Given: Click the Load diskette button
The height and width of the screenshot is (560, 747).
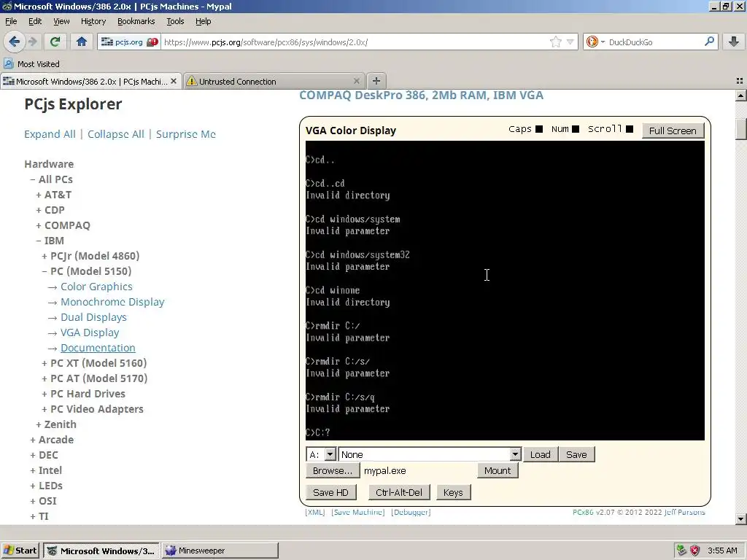Looking at the screenshot, I should 541,454.
